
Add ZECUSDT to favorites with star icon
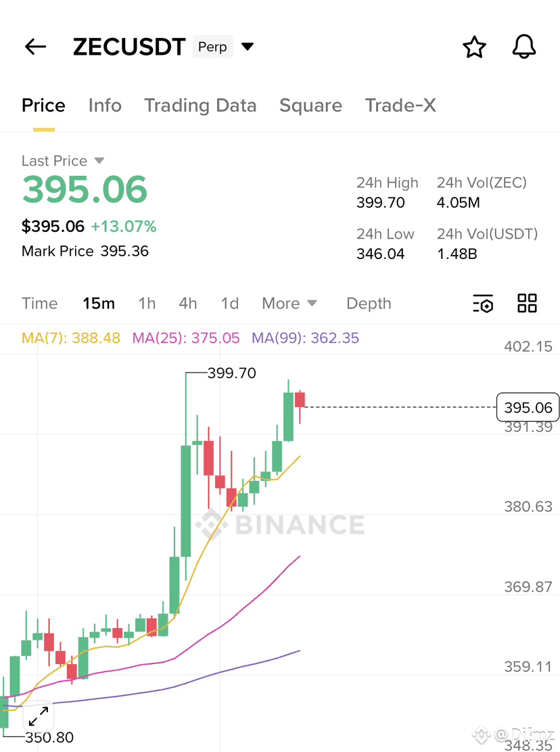coord(474,47)
